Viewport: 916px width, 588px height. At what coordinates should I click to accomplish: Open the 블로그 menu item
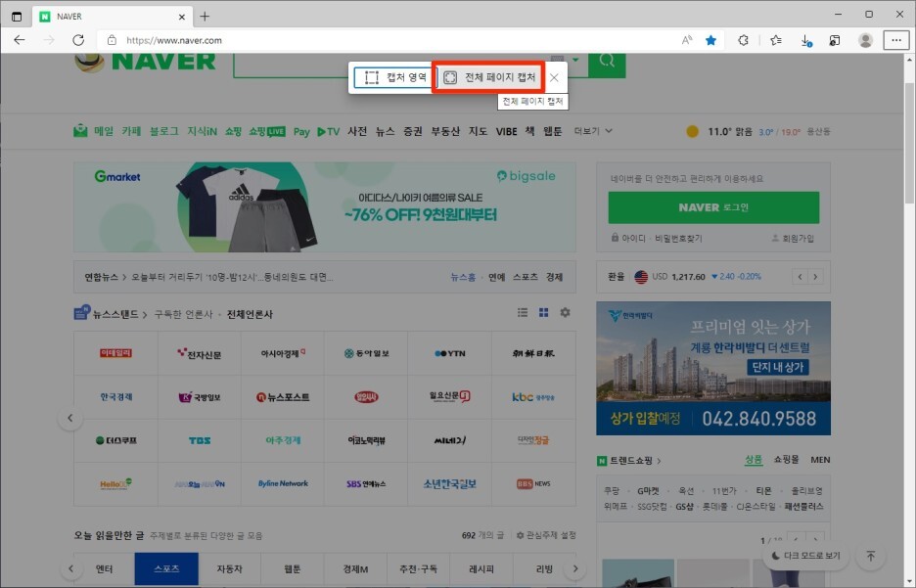(164, 131)
